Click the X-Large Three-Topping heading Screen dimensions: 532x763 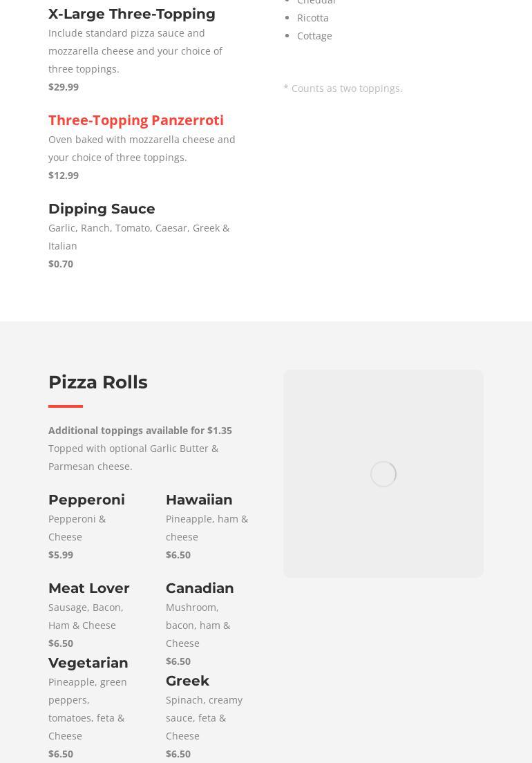(x=131, y=14)
